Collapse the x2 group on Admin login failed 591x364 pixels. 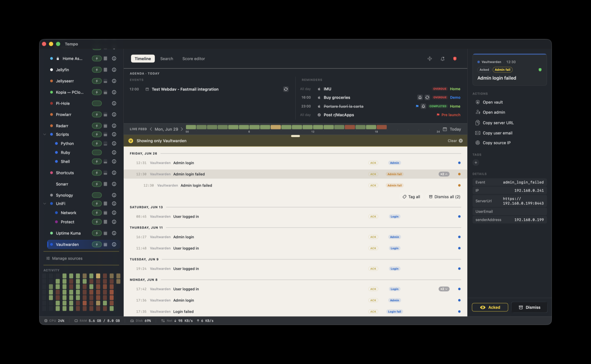pos(444,174)
